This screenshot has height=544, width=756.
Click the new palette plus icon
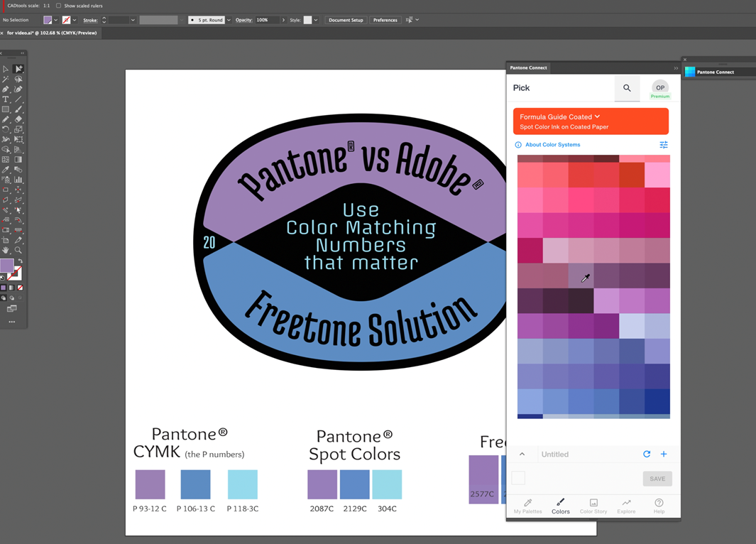pos(664,454)
